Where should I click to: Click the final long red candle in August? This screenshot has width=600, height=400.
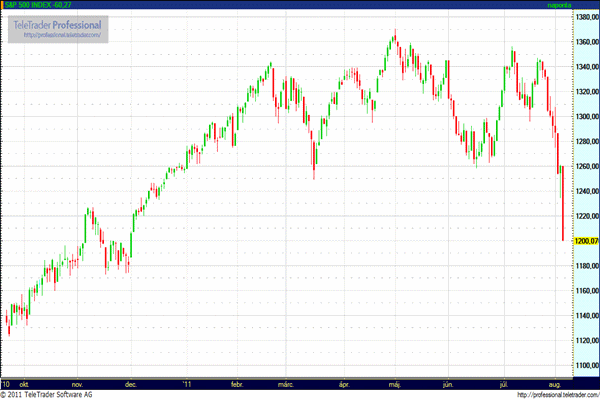(563, 205)
